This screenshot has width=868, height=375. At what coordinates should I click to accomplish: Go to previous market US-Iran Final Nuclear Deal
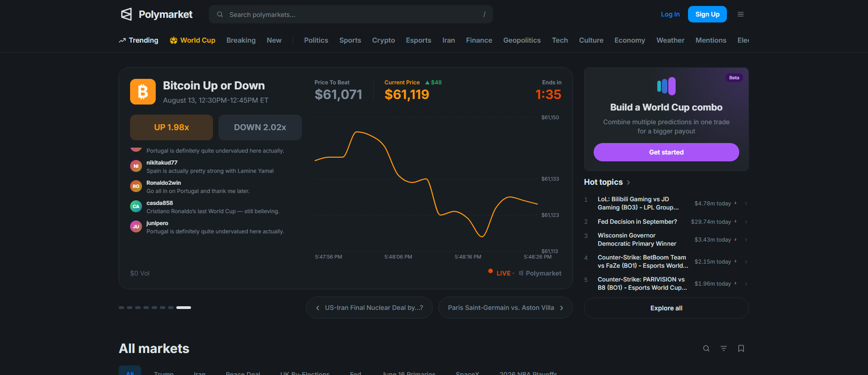pyautogui.click(x=369, y=308)
